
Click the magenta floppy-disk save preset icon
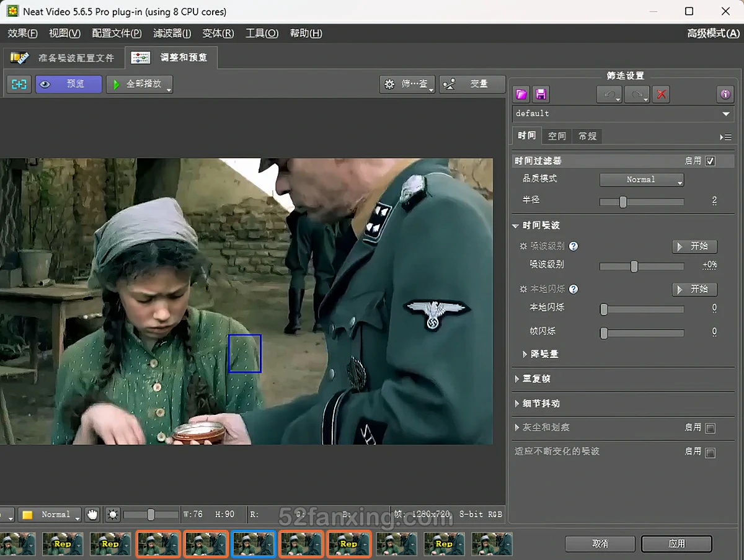(x=541, y=94)
